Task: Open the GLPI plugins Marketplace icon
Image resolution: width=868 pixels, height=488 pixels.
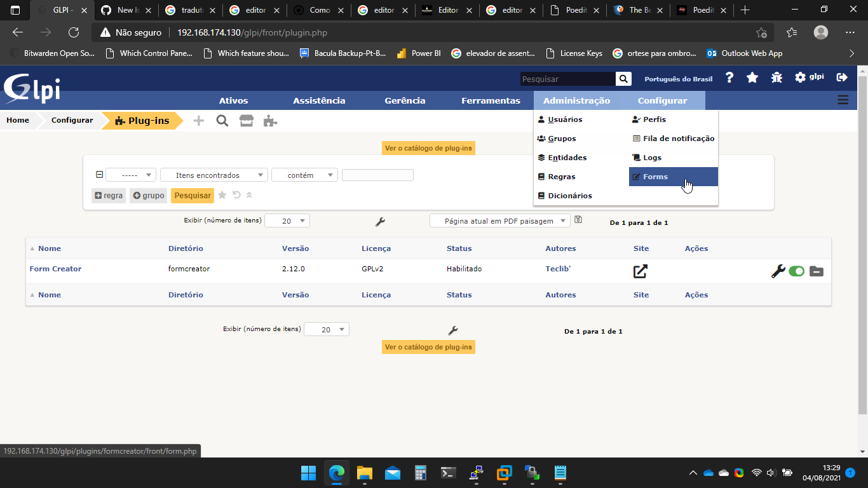Action: click(246, 120)
